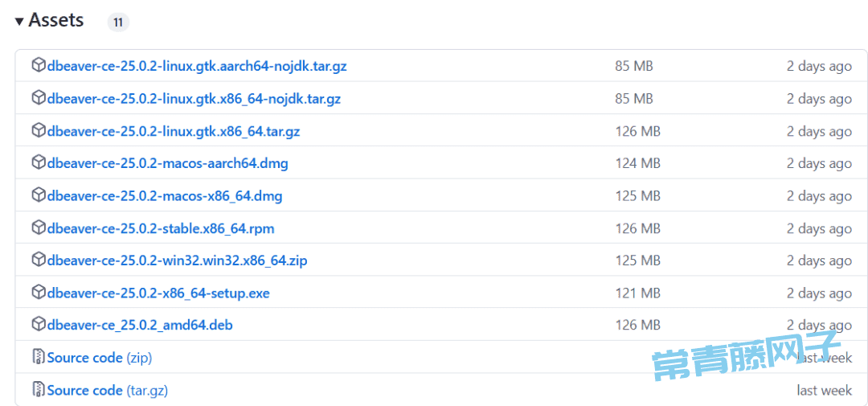Click 'last week' on Source code (tar.gz) row
868x406 pixels.
pyautogui.click(x=825, y=391)
